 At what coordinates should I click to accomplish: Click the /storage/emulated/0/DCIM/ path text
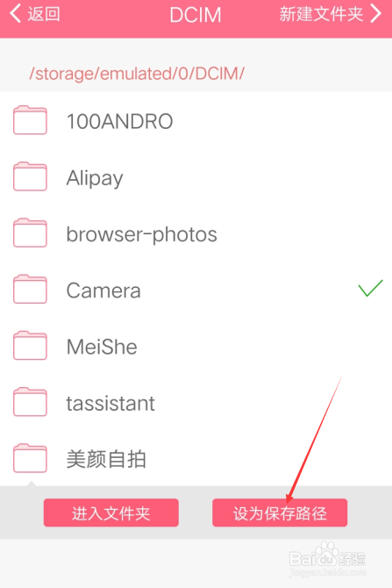[x=137, y=74]
